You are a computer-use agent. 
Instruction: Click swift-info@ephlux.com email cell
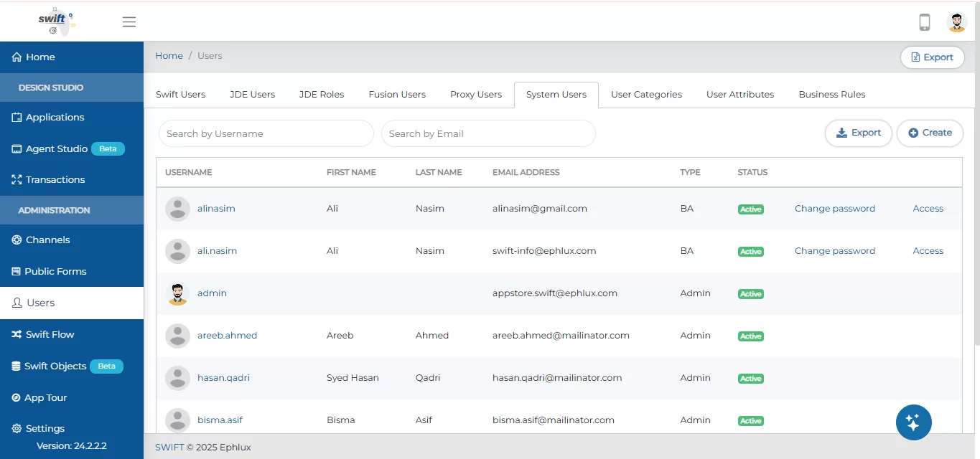click(x=544, y=251)
